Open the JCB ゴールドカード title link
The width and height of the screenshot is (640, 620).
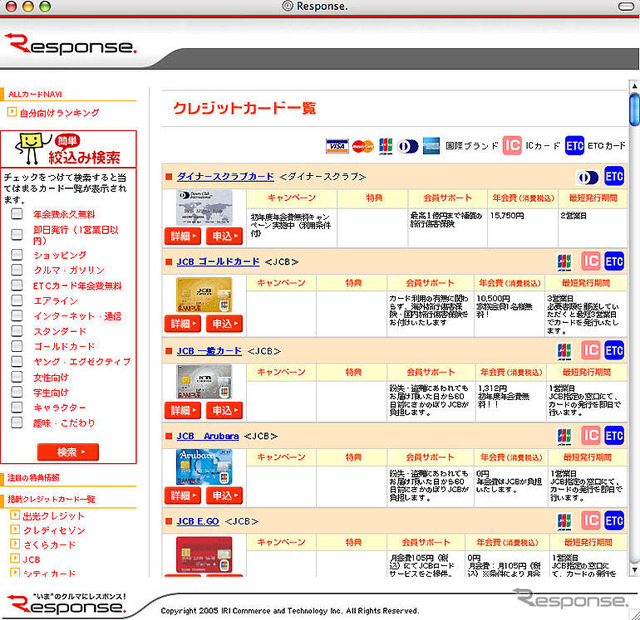coord(218,262)
